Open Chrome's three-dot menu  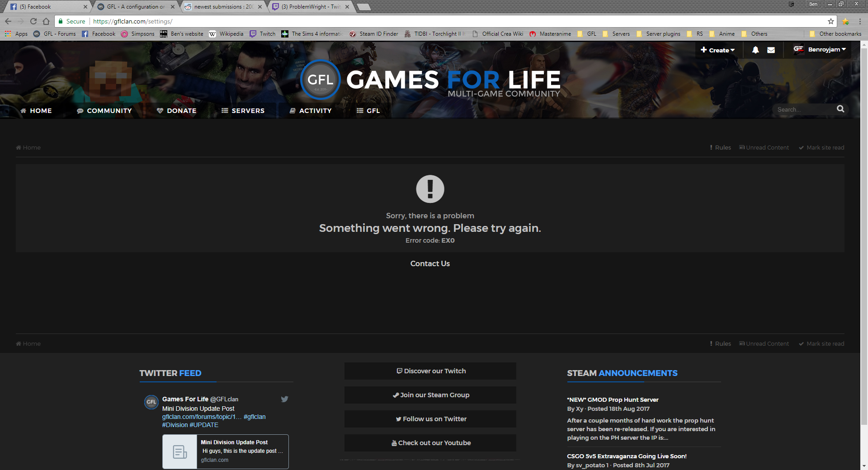[860, 21]
